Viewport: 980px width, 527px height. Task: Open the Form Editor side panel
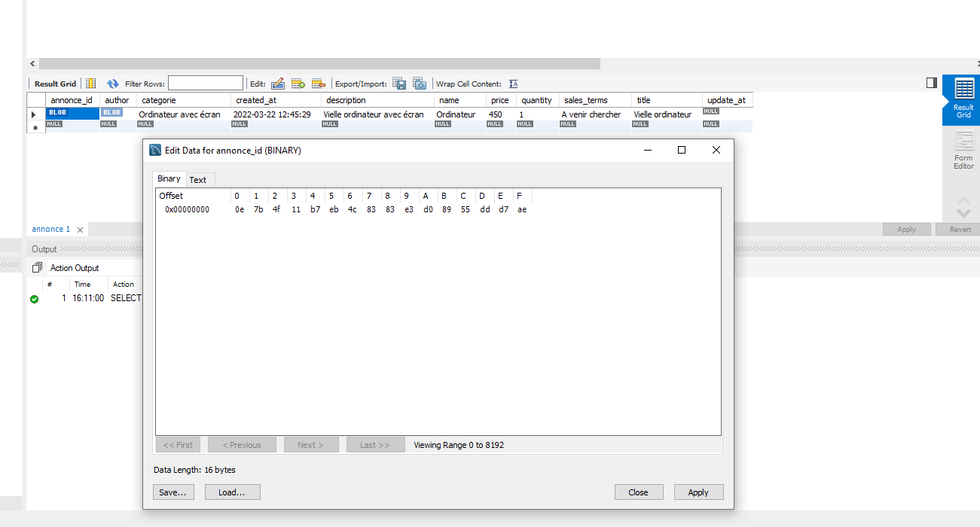click(963, 150)
